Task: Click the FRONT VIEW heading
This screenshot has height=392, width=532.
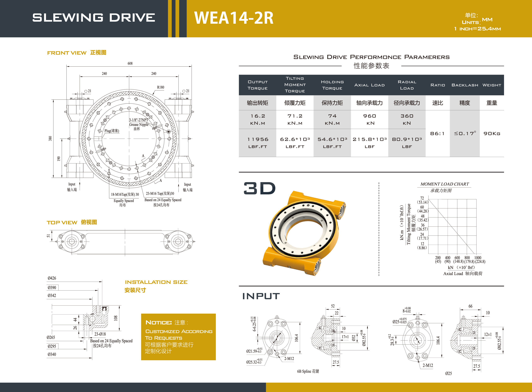Action: (67, 53)
